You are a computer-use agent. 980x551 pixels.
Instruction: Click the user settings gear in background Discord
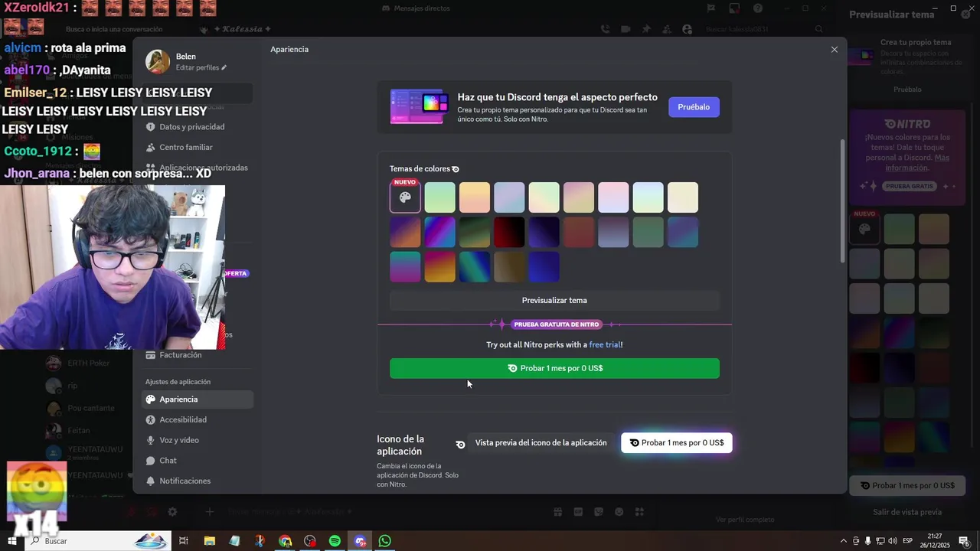(x=172, y=512)
